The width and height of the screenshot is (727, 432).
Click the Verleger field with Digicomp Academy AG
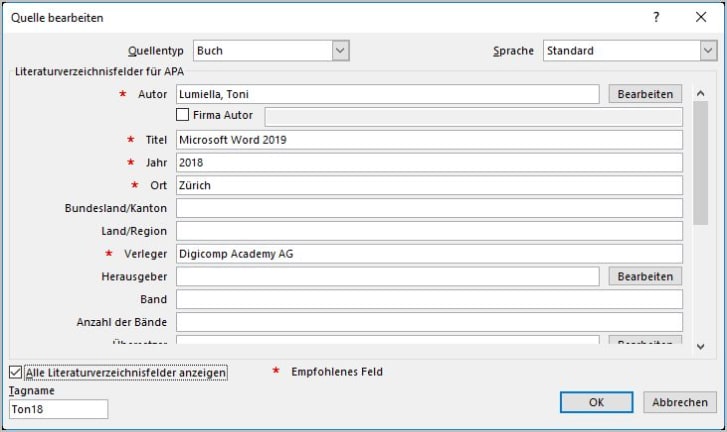coord(429,254)
